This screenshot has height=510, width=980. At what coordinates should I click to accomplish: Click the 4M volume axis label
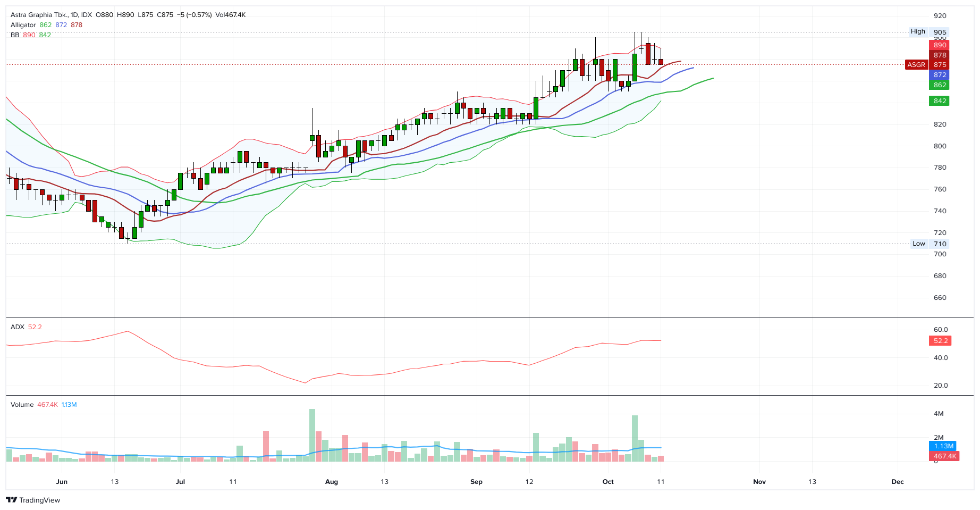[939, 414]
